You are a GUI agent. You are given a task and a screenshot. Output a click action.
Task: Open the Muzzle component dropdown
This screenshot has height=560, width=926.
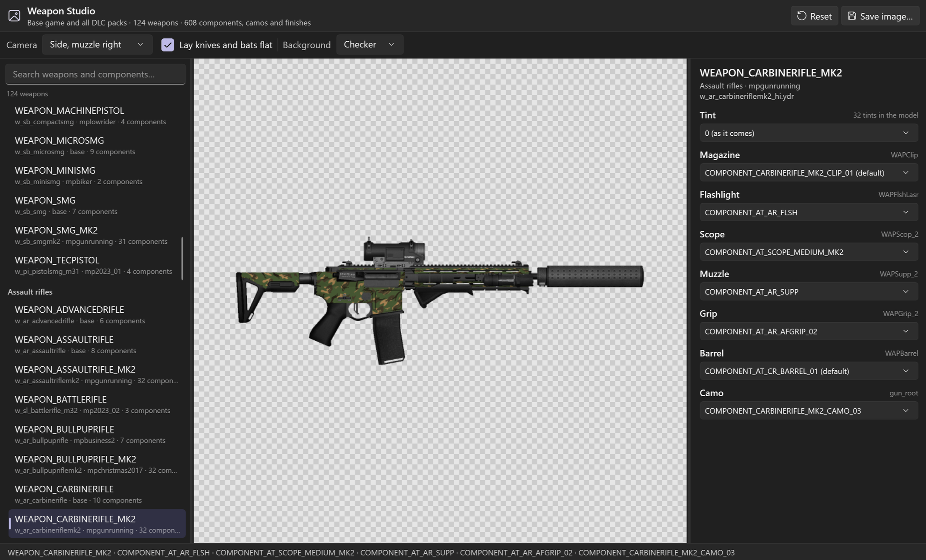click(809, 291)
